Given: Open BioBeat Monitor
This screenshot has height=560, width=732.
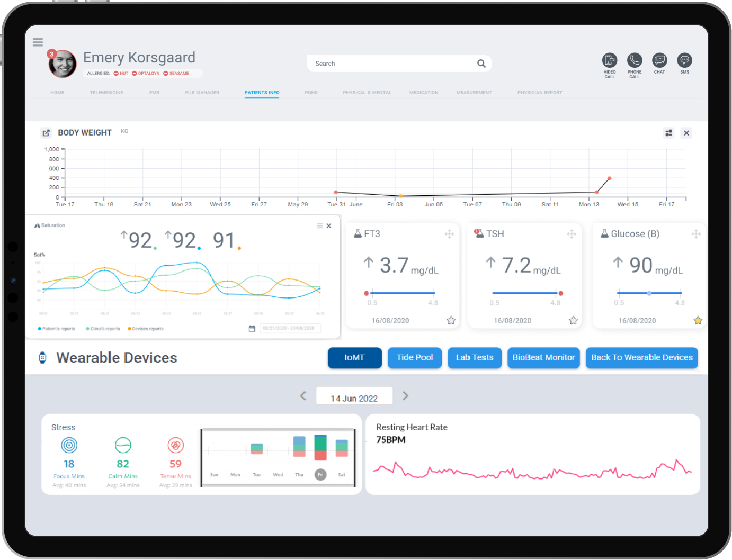Looking at the screenshot, I should [543, 358].
